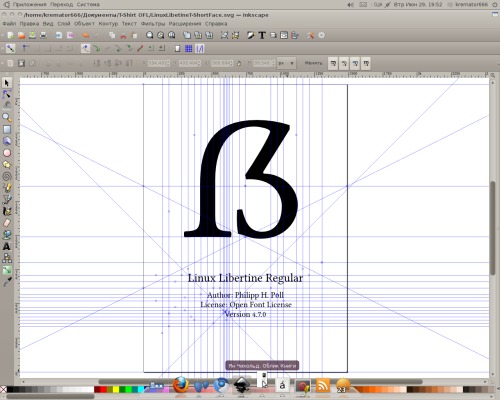Select the Selector arrow tool
This screenshot has width=500, height=400.
7,82
